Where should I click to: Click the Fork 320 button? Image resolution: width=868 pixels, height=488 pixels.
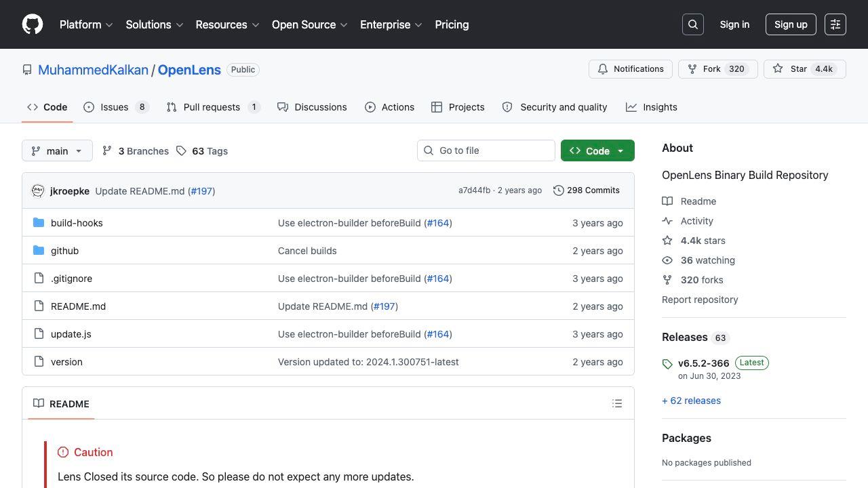tap(717, 69)
